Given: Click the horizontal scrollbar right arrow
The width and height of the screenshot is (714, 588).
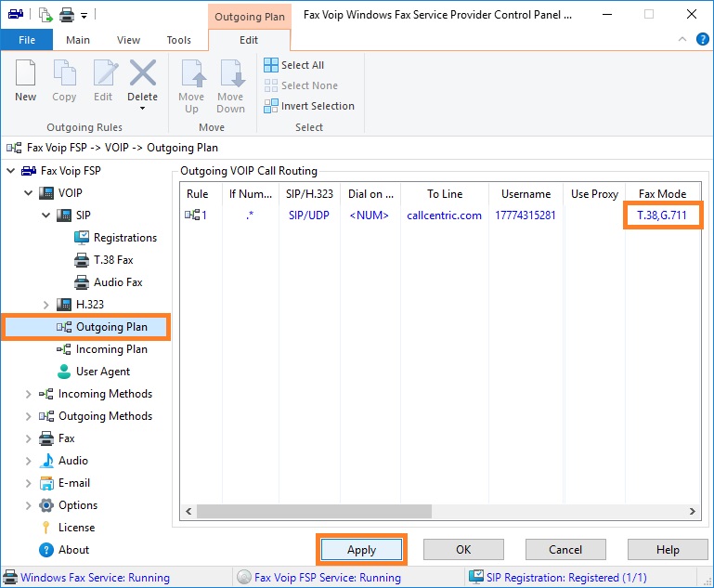Looking at the screenshot, I should [x=692, y=511].
